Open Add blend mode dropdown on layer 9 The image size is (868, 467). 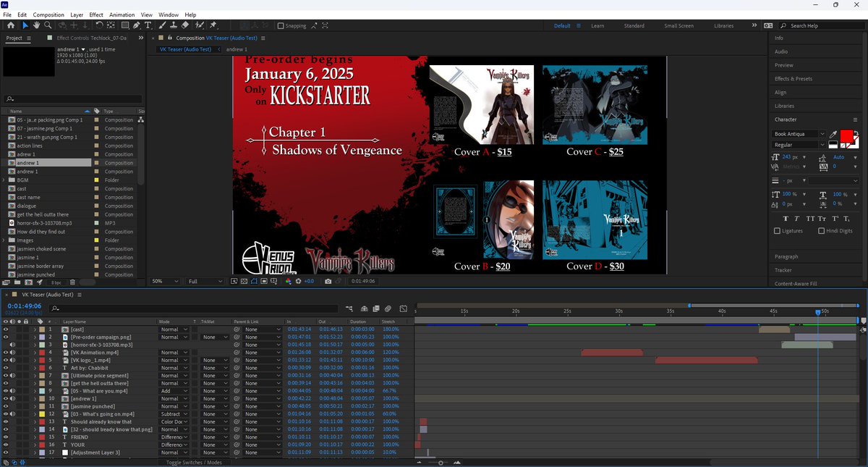click(x=174, y=391)
